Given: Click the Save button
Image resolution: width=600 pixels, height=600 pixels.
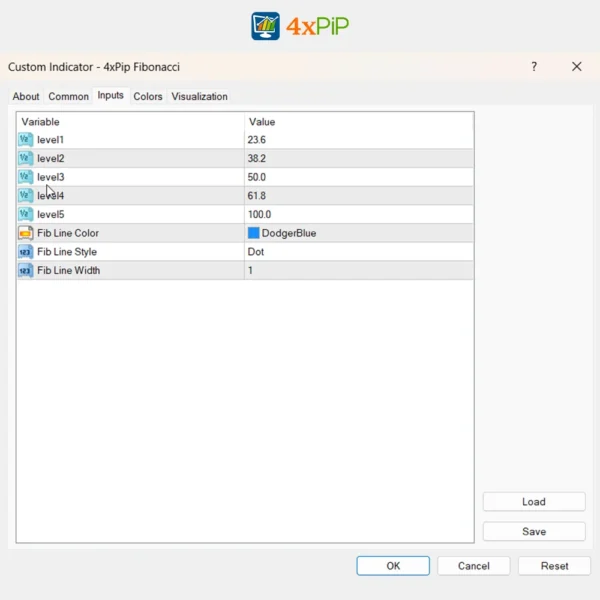Looking at the screenshot, I should [x=533, y=532].
